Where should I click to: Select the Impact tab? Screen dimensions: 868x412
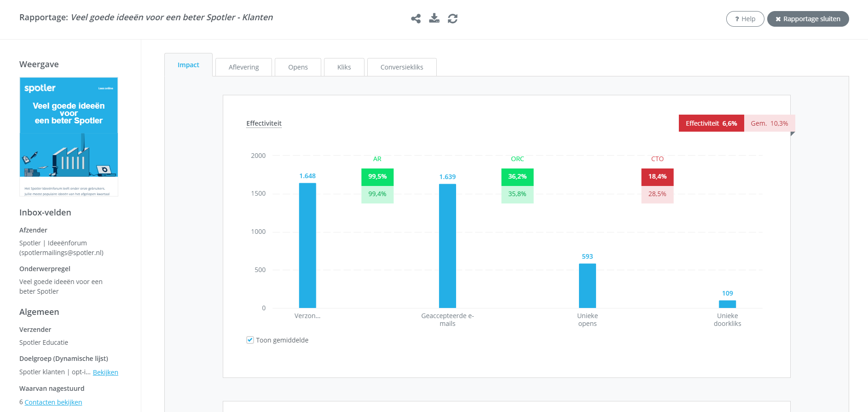click(x=188, y=65)
